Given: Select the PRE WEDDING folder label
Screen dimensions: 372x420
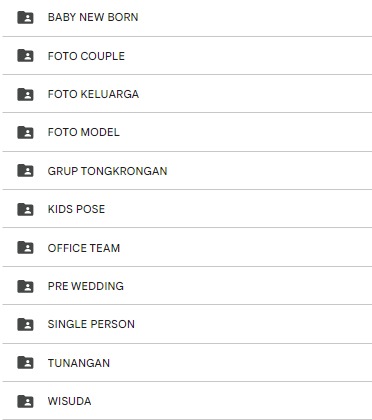Looking at the screenshot, I should coord(86,286).
